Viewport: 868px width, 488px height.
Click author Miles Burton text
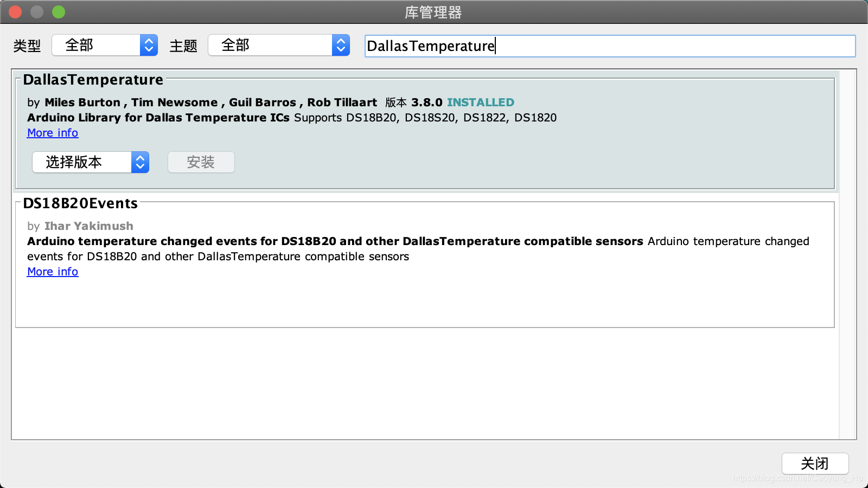point(82,102)
